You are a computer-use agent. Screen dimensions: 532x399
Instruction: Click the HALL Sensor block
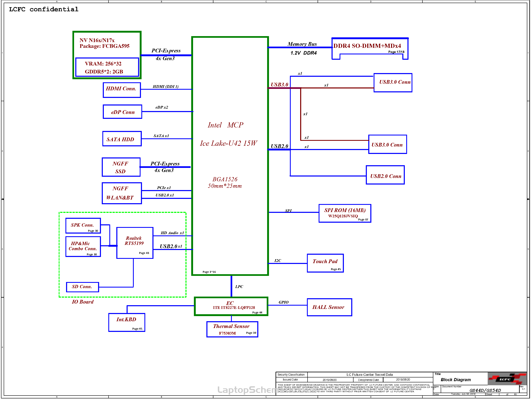point(329,307)
